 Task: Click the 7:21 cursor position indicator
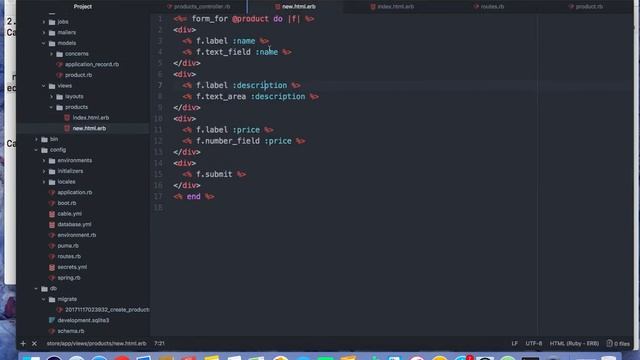160,344
